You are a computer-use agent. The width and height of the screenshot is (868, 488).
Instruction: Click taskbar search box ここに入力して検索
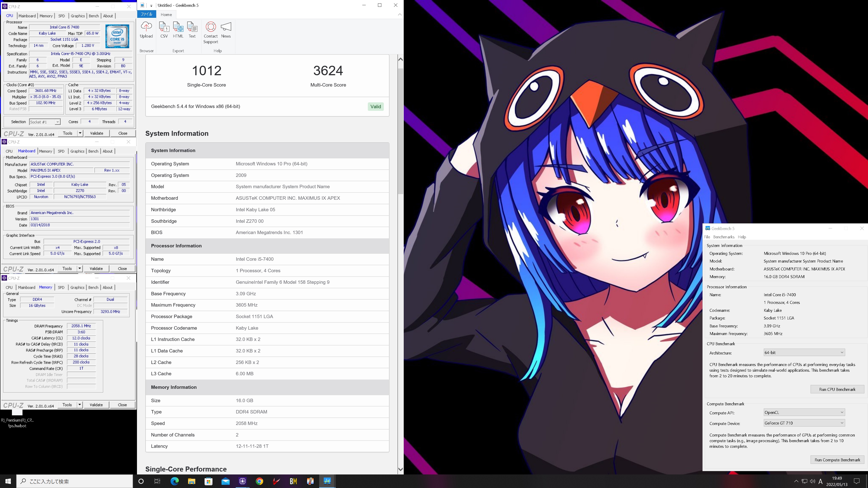(x=75, y=481)
